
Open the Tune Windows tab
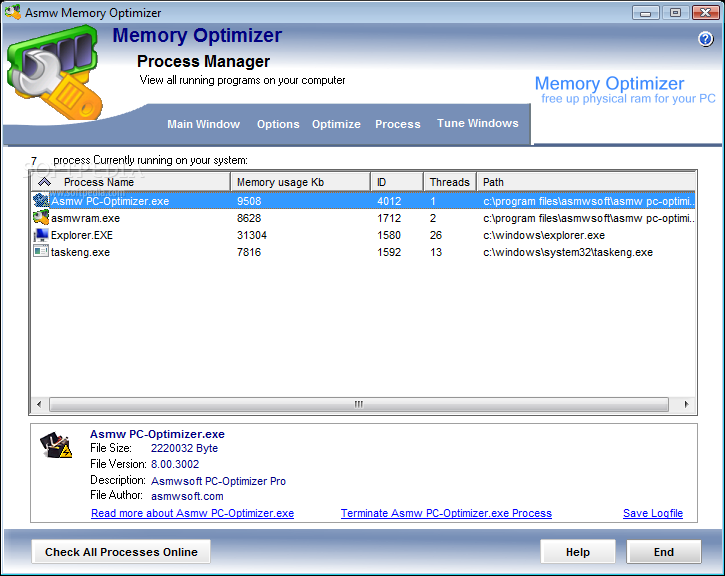click(478, 123)
